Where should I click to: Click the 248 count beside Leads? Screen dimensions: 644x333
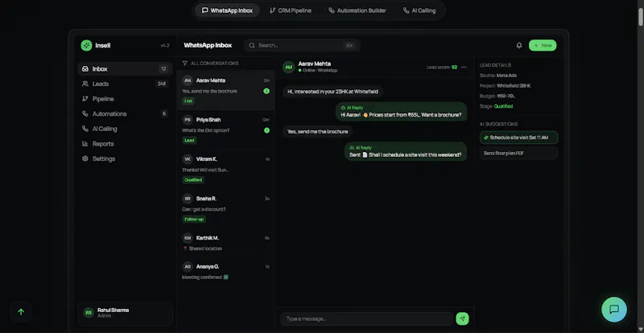162,84
